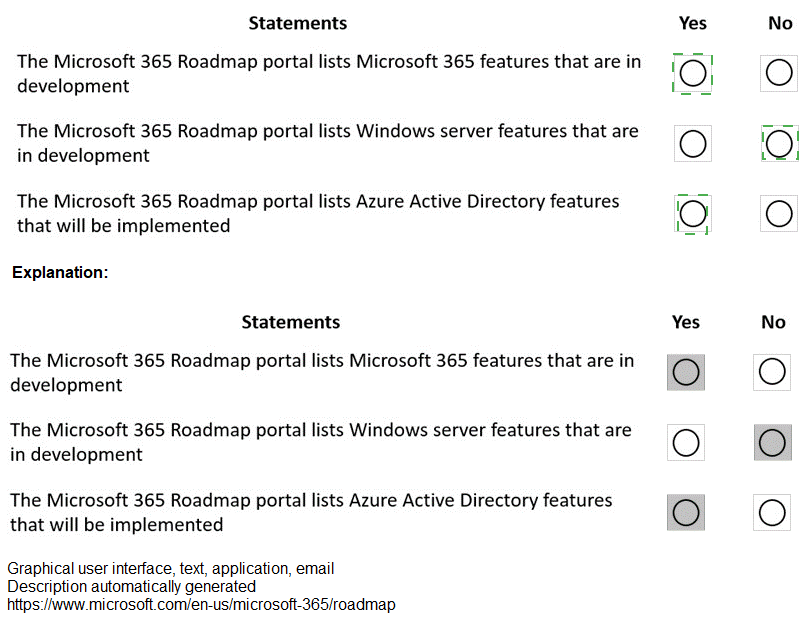Pick Yes for Windows server statement under Explanation
Screen dimensions: 809x625
(x=686, y=442)
